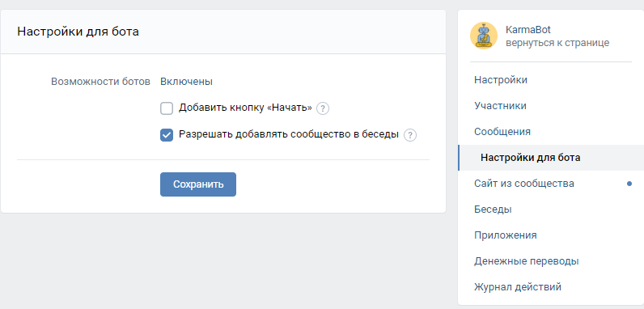This screenshot has width=644, height=309.
Task: Navigate to Беседы section
Action: (551, 210)
